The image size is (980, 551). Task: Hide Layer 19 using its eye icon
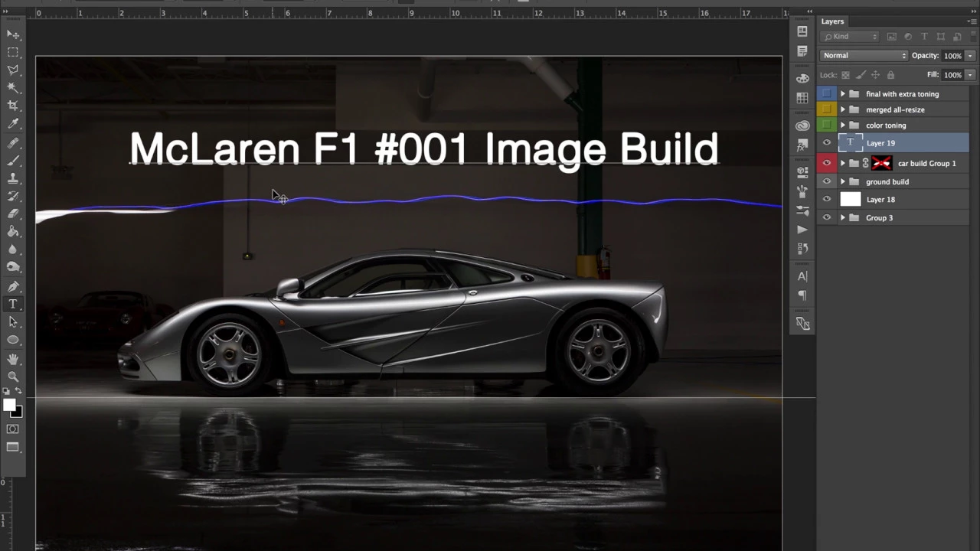click(x=827, y=143)
